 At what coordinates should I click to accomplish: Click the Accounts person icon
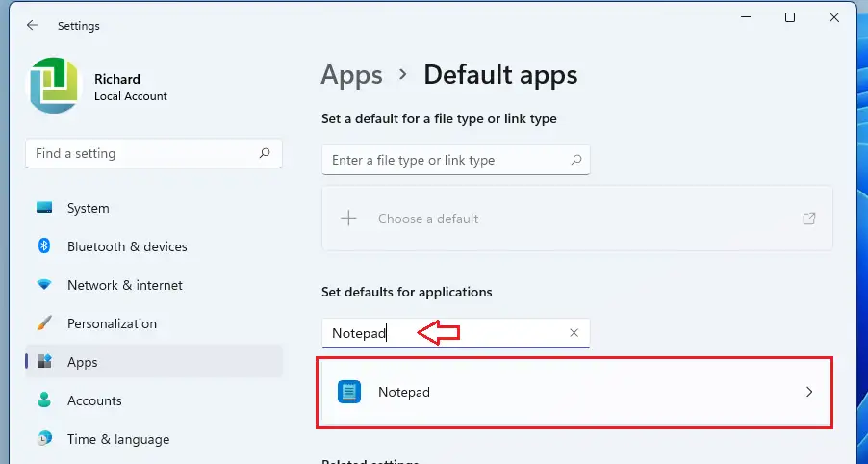tap(44, 400)
